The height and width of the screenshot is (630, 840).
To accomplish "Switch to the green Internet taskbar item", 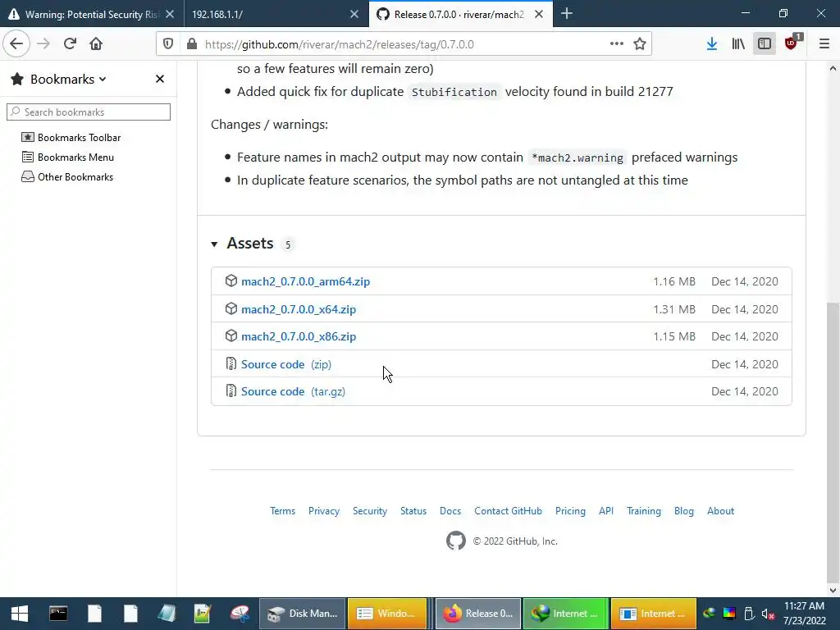I will point(566,614).
